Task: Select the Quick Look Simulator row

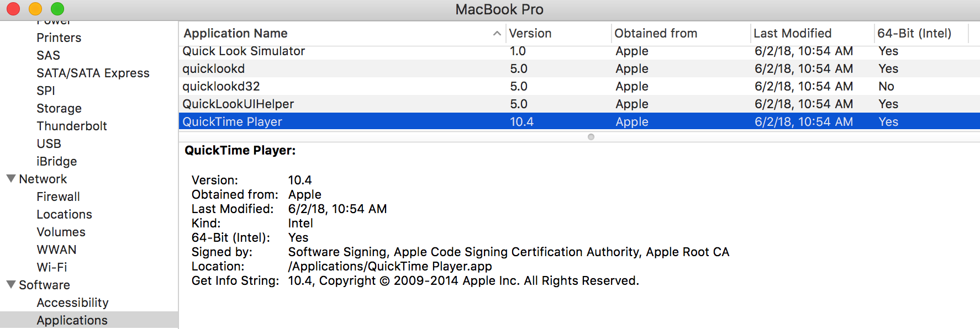Action: point(579,51)
